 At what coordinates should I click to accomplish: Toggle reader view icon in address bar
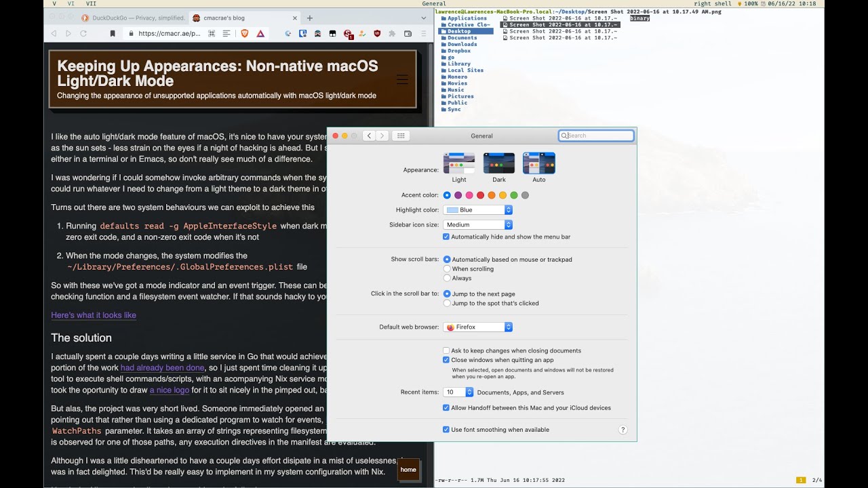tap(226, 33)
